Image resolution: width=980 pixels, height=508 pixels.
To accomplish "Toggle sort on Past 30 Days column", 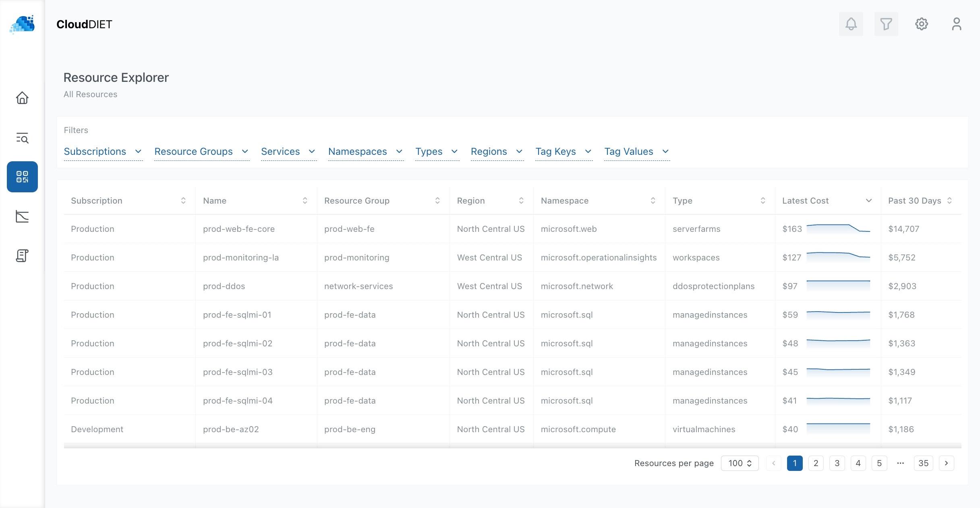I will point(949,201).
